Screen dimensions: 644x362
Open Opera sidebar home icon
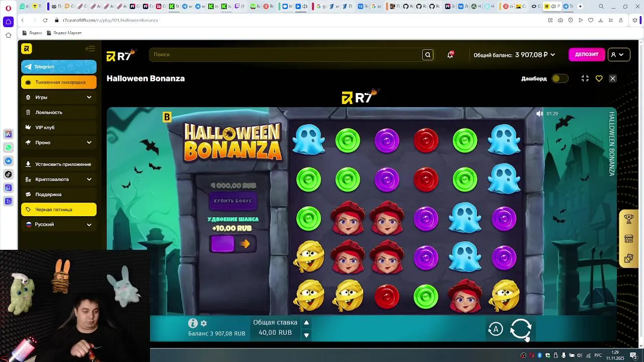pos(8,22)
